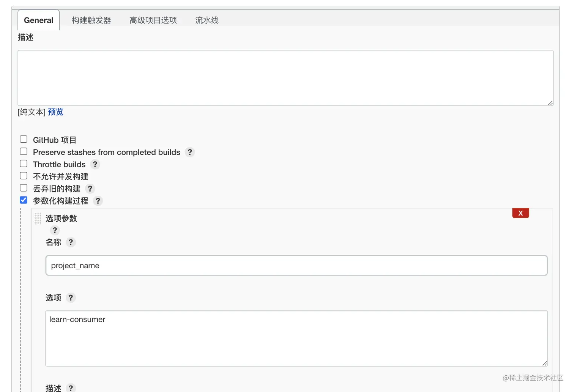Enable the GitHub 项目 checkbox

pos(24,139)
